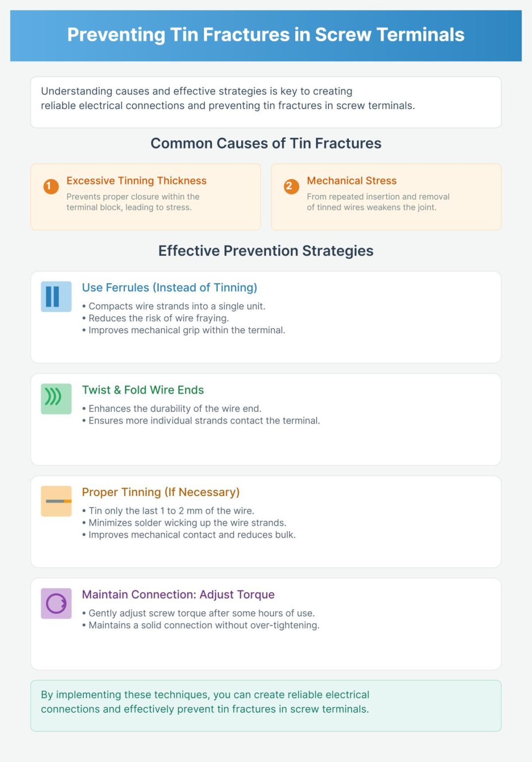
Task: Click the orange number 1 badge
Action: click(x=51, y=187)
